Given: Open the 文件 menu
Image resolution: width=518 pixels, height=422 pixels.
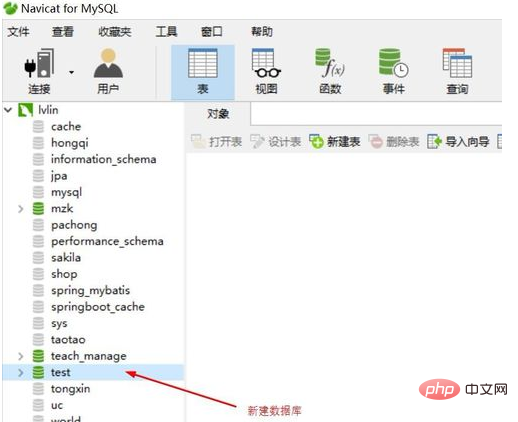Looking at the screenshot, I should point(18,32).
